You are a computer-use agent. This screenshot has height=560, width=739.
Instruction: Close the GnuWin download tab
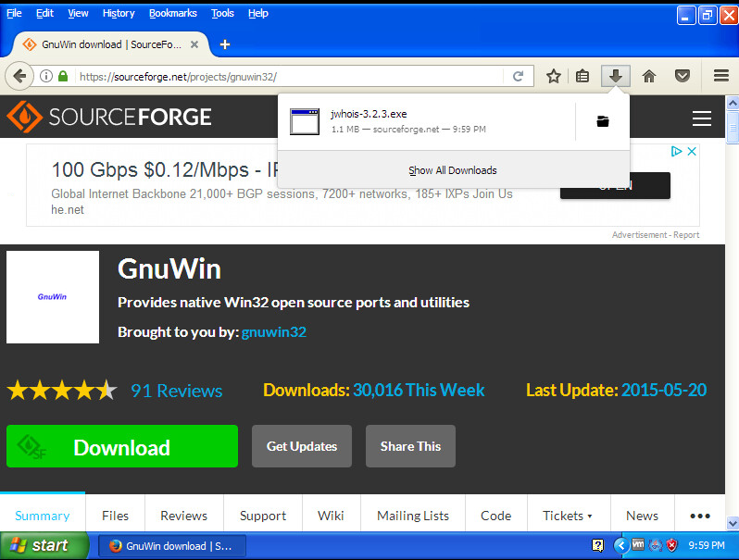point(194,44)
